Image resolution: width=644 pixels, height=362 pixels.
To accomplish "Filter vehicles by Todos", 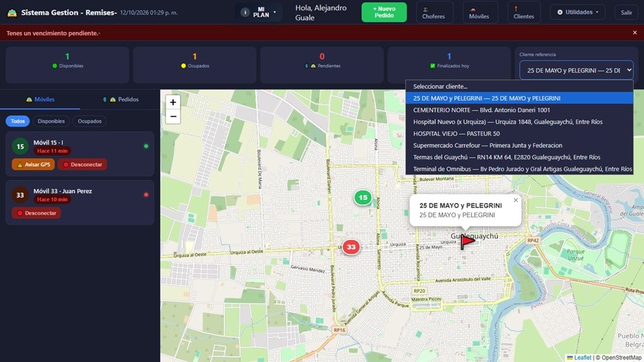I will click(x=18, y=121).
